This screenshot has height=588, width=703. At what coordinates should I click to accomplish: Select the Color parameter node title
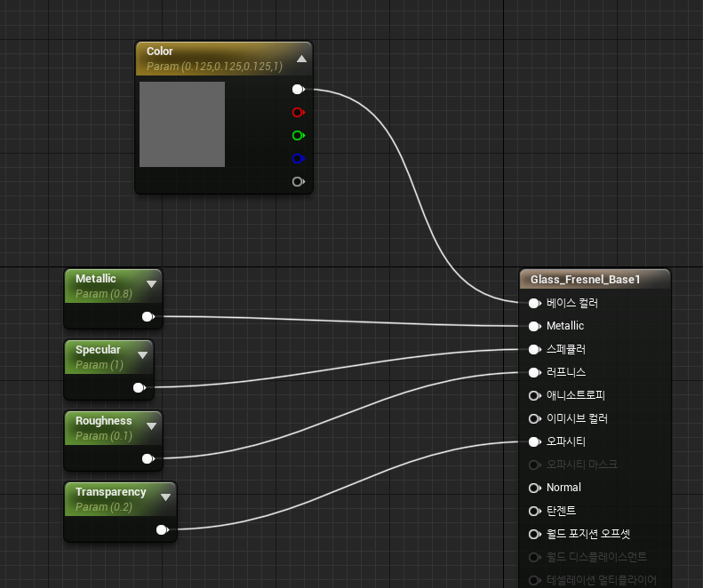160,52
